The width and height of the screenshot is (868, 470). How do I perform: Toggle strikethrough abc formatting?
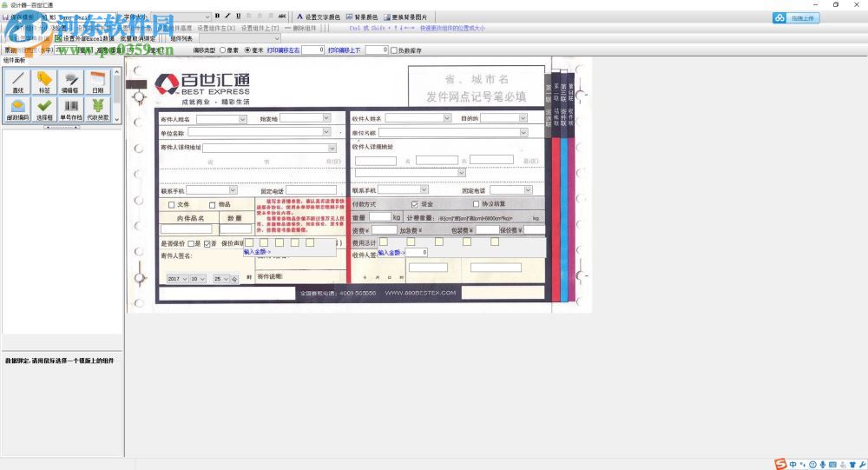[x=282, y=17]
